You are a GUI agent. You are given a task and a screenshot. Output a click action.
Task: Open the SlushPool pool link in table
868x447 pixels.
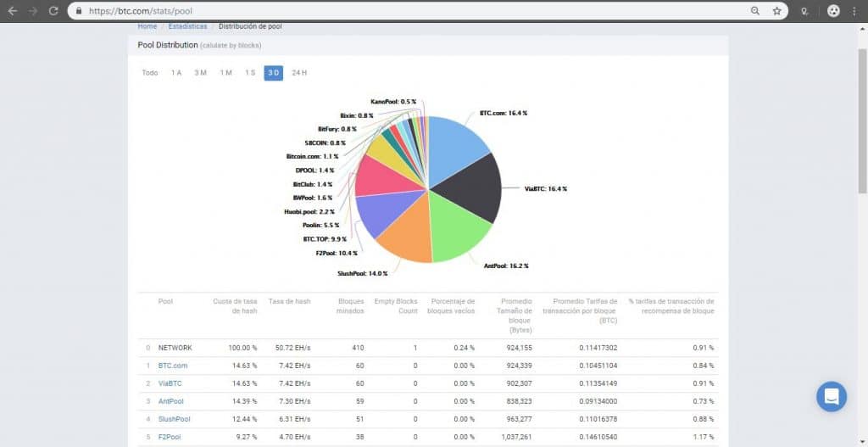175,419
